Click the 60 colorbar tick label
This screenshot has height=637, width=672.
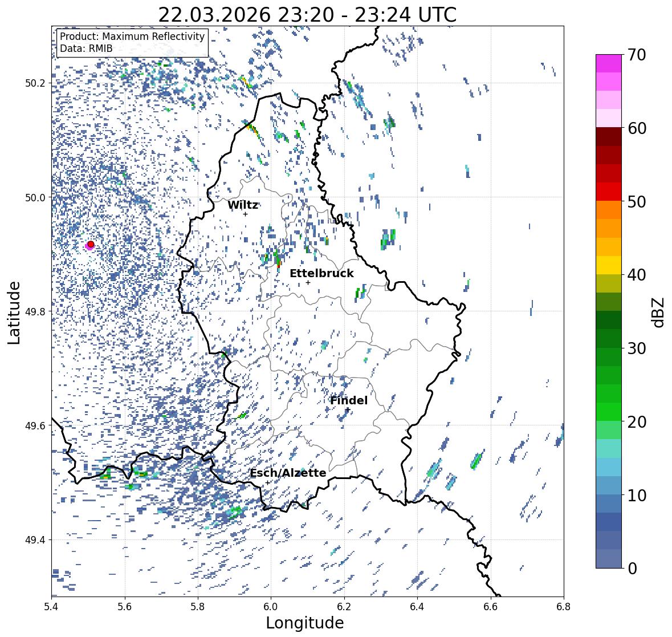click(637, 128)
